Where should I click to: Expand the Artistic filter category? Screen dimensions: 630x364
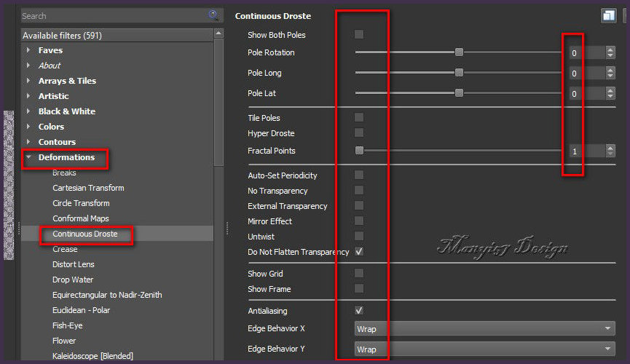pyautogui.click(x=28, y=96)
